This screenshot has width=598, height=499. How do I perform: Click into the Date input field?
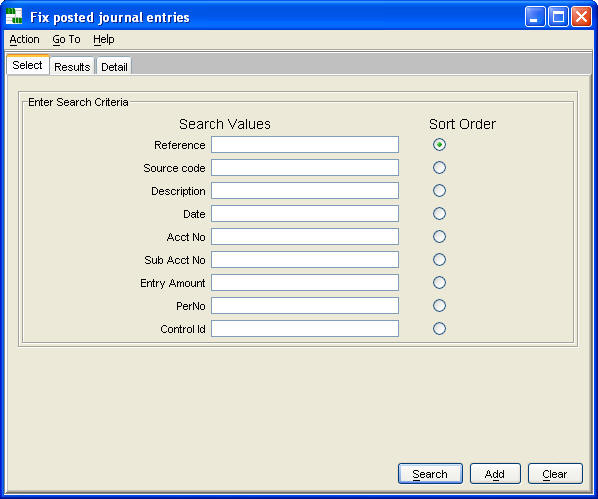click(x=305, y=214)
